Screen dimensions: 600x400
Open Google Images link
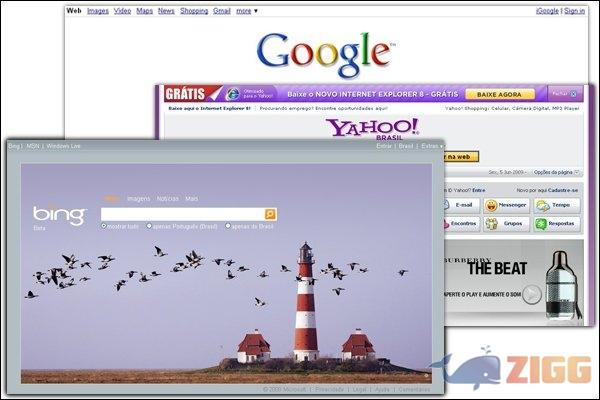pos(98,11)
